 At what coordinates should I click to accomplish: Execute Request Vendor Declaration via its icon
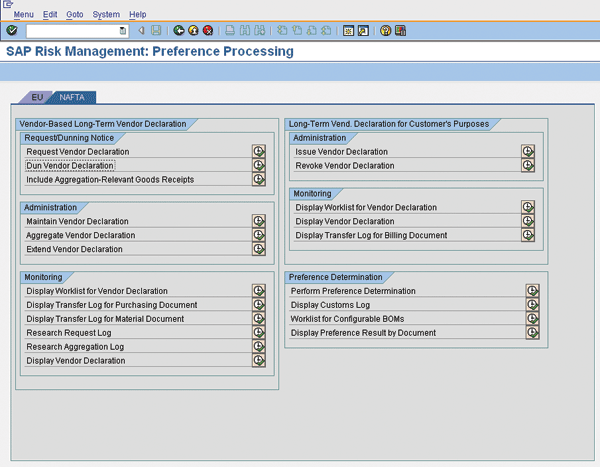(x=259, y=151)
